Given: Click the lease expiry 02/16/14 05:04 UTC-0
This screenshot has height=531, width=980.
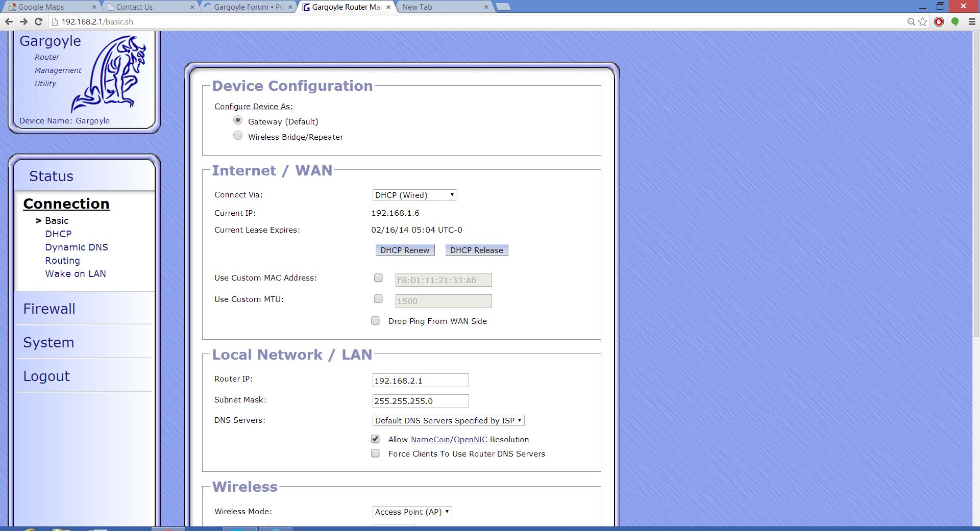Looking at the screenshot, I should (416, 230).
